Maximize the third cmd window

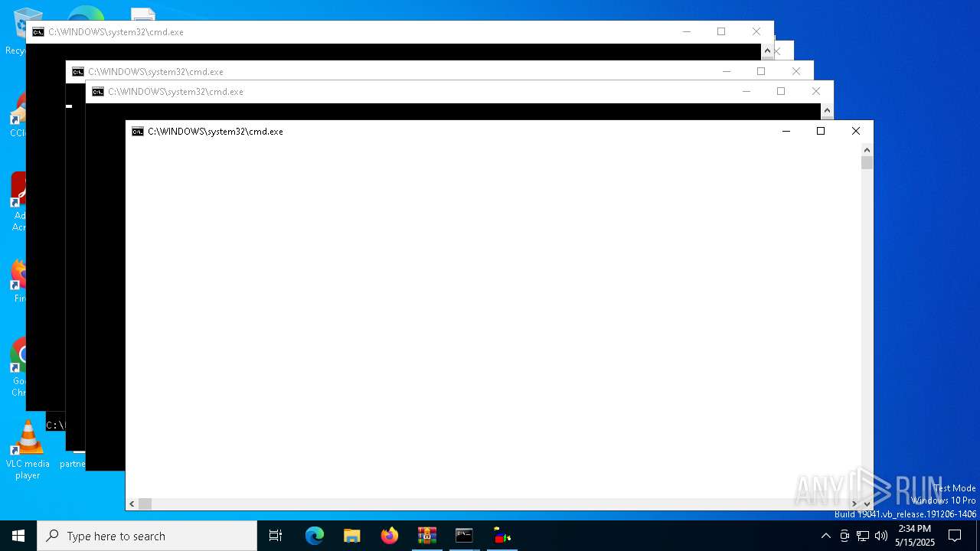pos(761,72)
